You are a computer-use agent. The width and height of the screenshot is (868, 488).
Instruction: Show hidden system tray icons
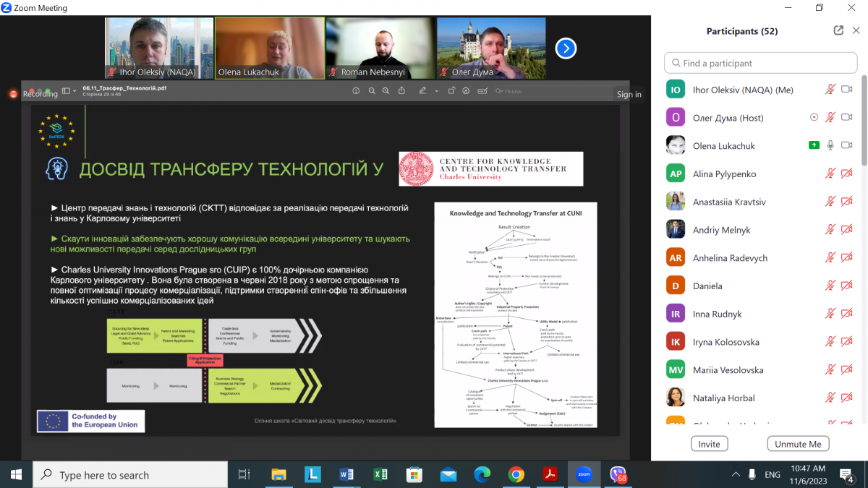point(736,475)
